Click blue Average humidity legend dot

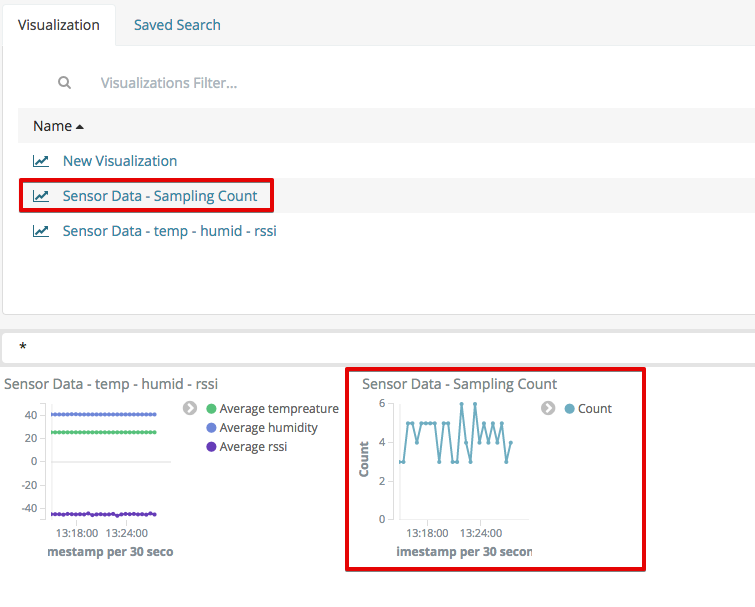click(211, 427)
